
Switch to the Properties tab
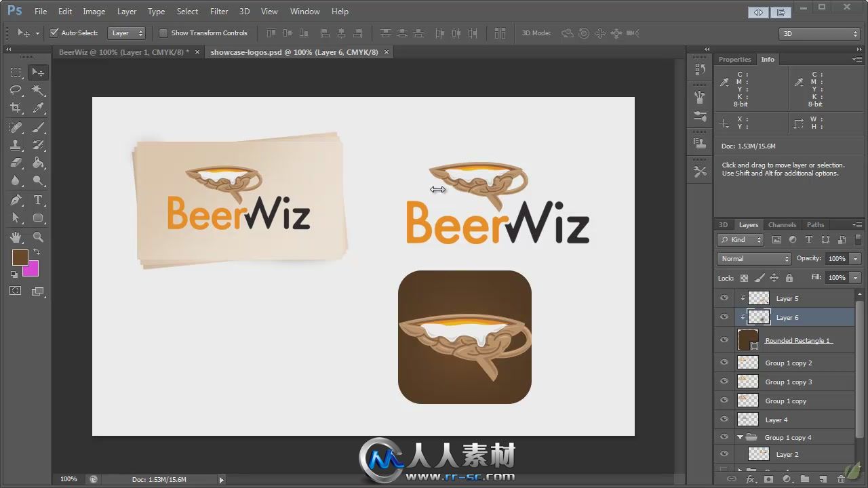tap(734, 60)
